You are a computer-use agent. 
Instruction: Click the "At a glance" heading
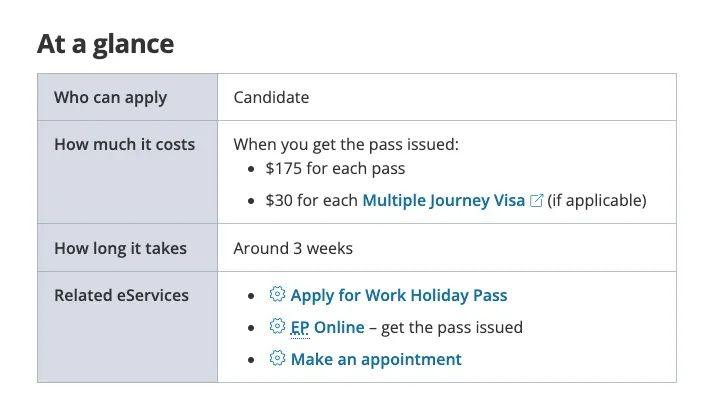point(105,44)
